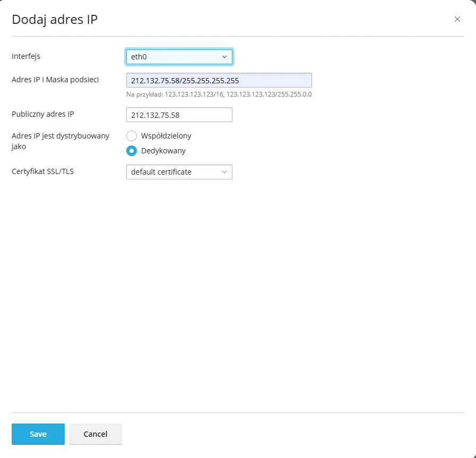476x458 pixels.
Task: Select the Współdzielony radio button
Action: click(132, 136)
